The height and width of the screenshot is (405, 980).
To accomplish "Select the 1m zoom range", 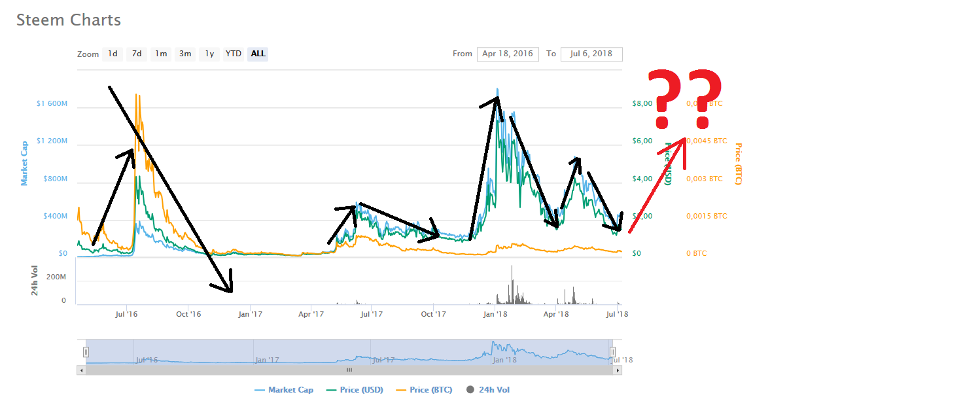I will (161, 54).
